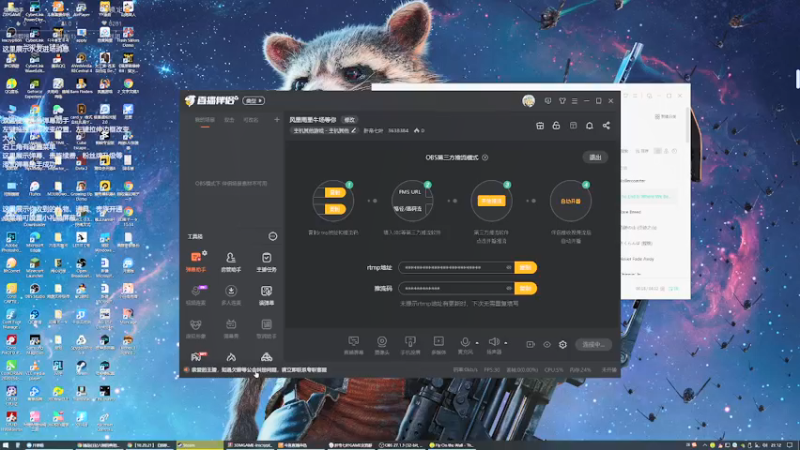Mute the microphone icon in bottom toolbar
This screenshot has height=450, width=800.
pos(464,343)
